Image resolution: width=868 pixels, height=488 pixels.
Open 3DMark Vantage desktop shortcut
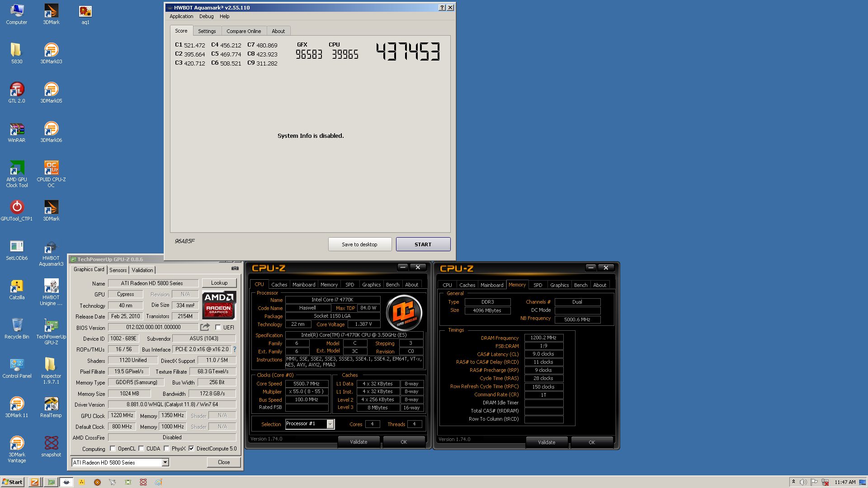[17, 449]
